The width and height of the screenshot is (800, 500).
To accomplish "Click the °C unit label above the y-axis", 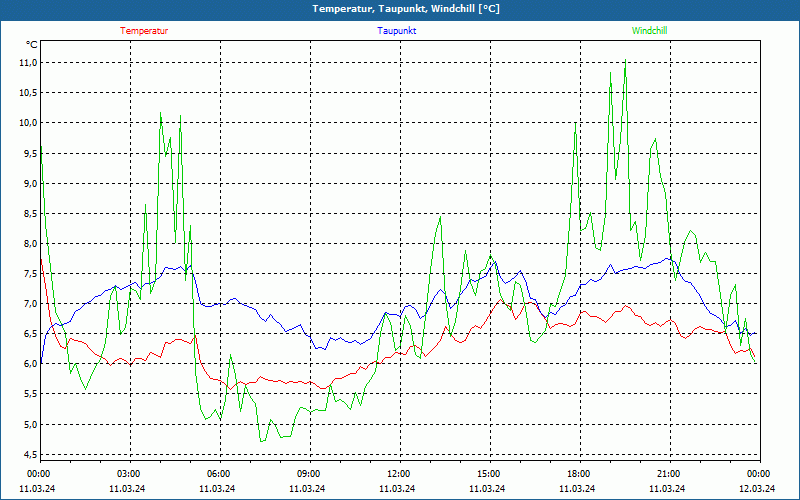I will (32, 45).
